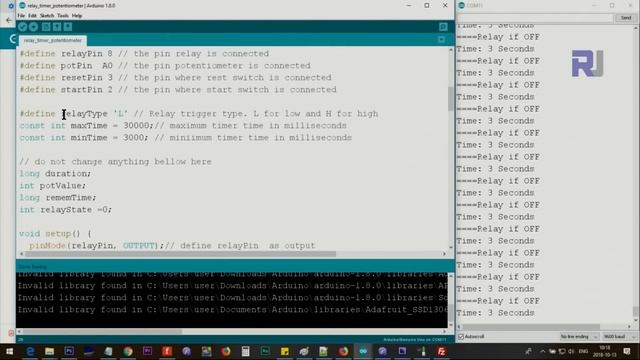
Task: Click the 'long duration;' line
Action: coord(55,173)
